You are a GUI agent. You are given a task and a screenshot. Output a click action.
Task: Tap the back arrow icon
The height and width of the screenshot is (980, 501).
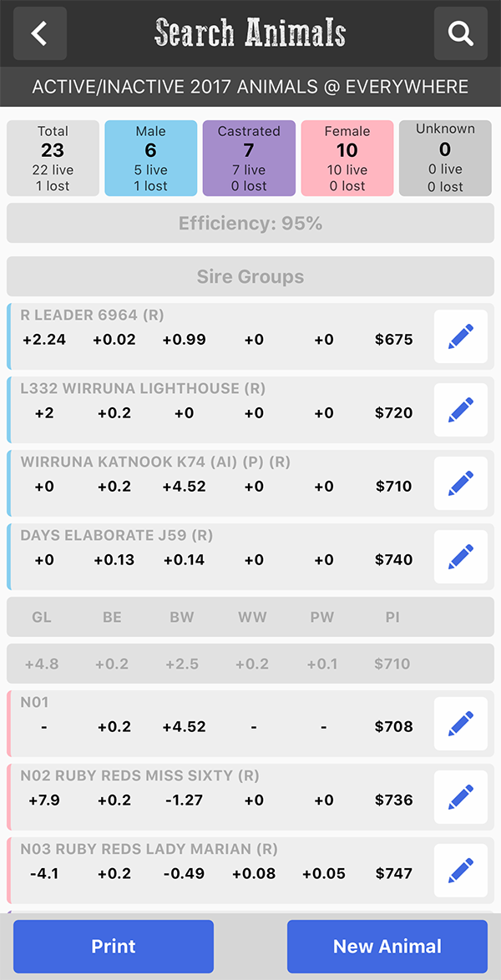40,33
